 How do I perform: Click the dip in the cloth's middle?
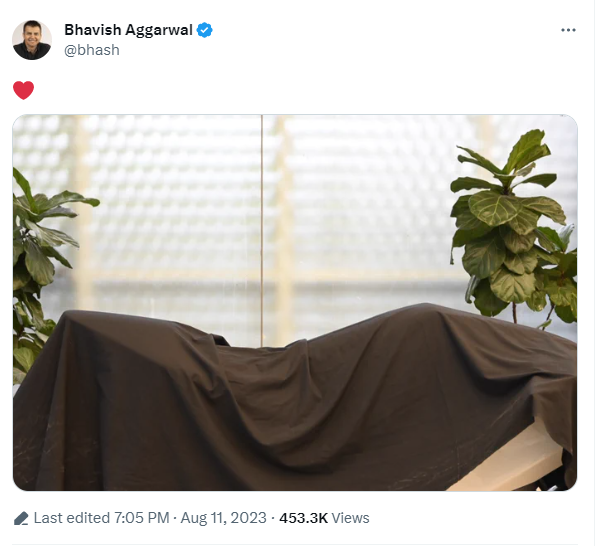264,361
